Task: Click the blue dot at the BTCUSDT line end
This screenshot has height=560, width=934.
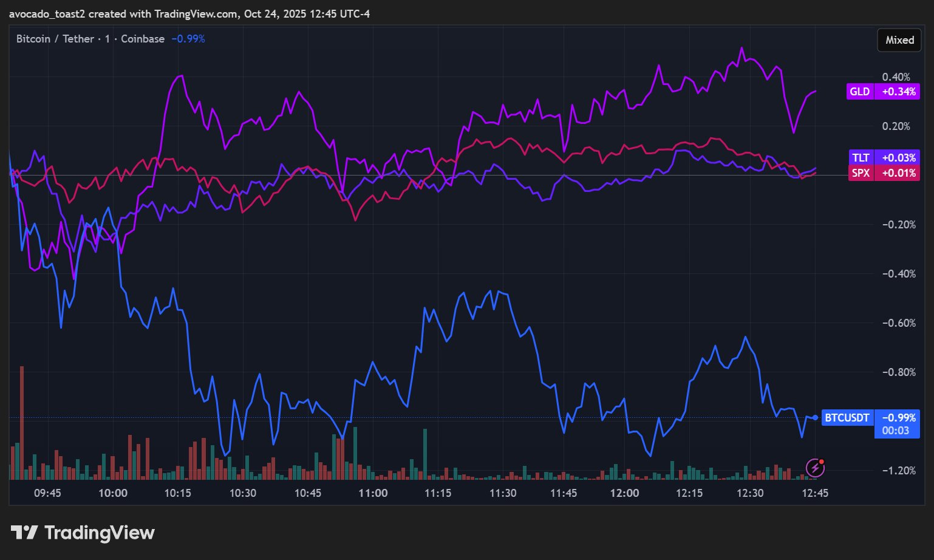Action: click(815, 417)
